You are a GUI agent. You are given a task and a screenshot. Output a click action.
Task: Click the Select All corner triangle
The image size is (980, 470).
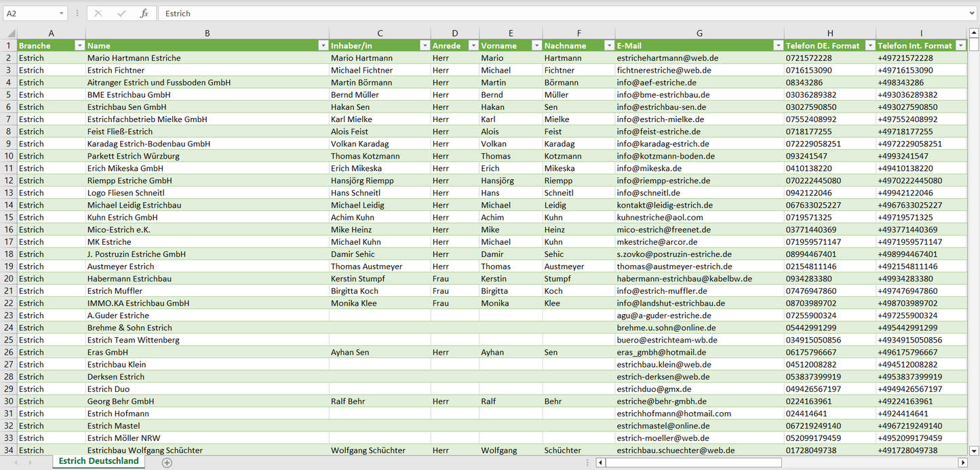tap(10, 33)
